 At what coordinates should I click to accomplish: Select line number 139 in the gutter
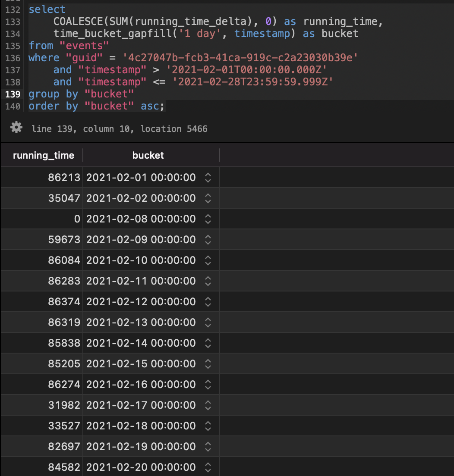[12, 94]
